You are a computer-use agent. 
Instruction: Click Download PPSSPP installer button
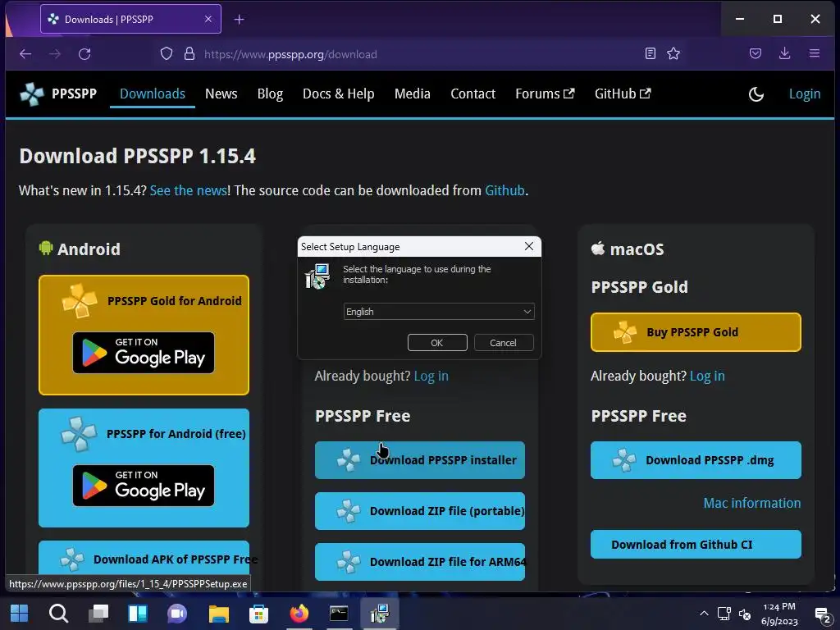[x=420, y=460]
